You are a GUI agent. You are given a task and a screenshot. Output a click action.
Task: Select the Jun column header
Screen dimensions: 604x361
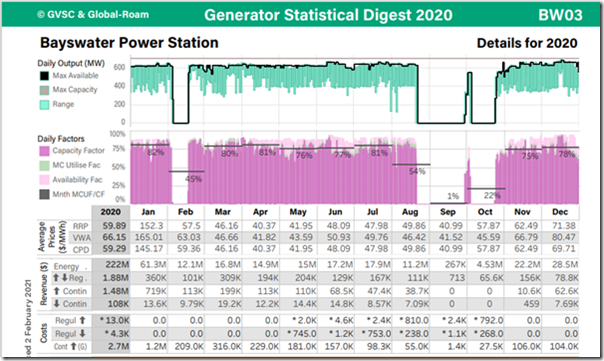(x=335, y=212)
